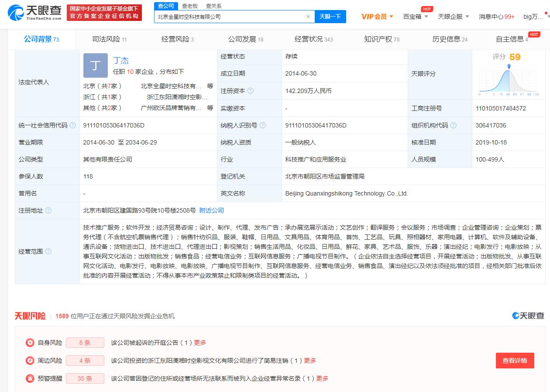Click the TianYanCha logo in header
Image resolution: width=550 pixels, height=392 pixels.
(x=35, y=13)
